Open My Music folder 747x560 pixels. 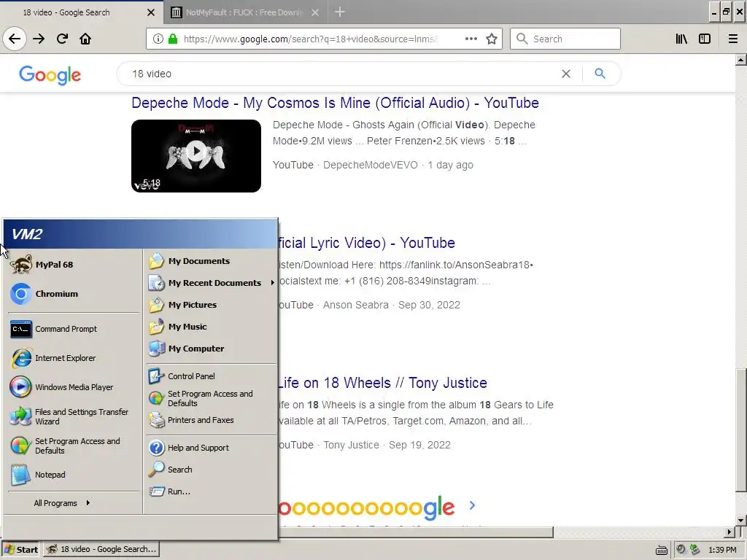click(211, 327)
